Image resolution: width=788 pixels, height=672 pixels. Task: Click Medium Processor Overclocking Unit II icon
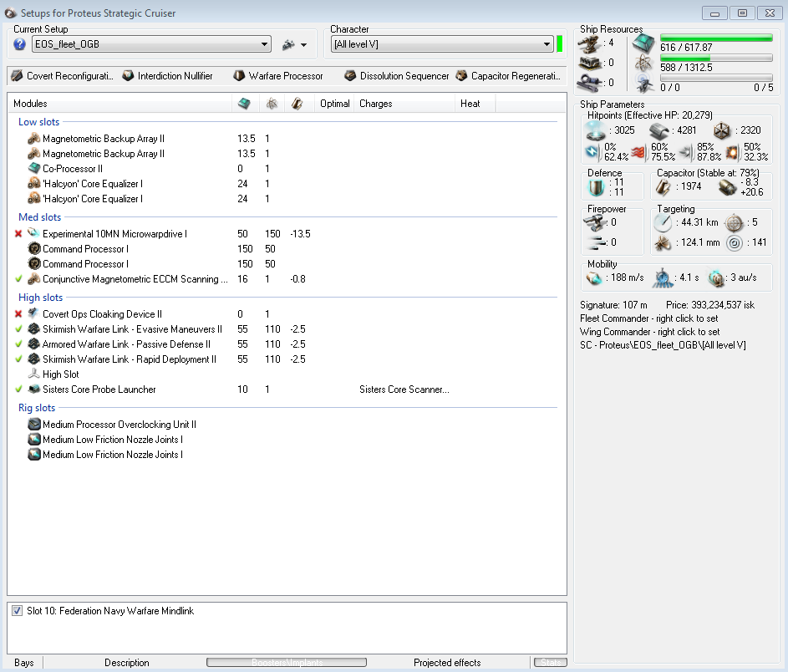(x=34, y=425)
